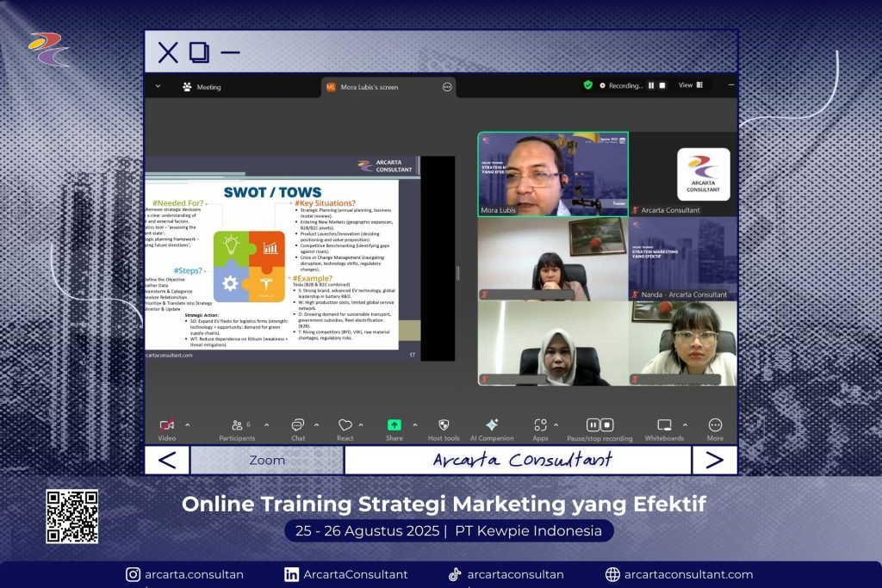
Task: Switch to the Meeting tab
Action: tap(202, 87)
